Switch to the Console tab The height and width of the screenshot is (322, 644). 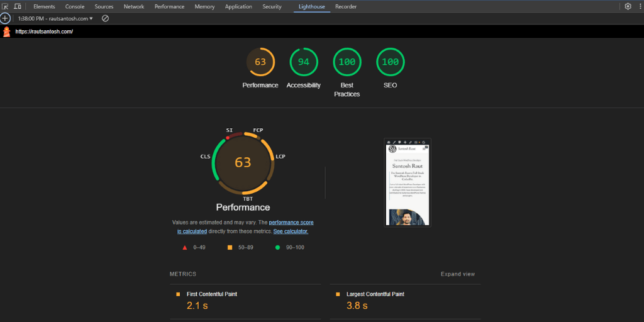pos(75,6)
